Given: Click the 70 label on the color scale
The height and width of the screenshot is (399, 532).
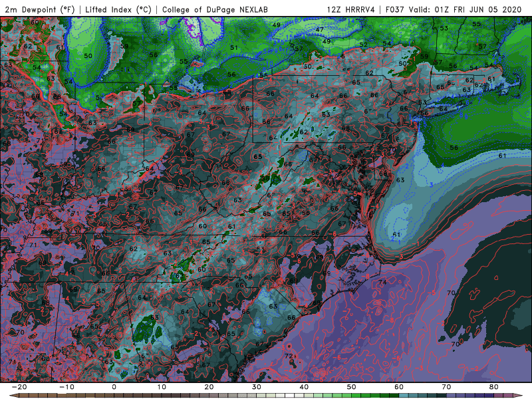Looking at the screenshot, I should click(446, 387).
